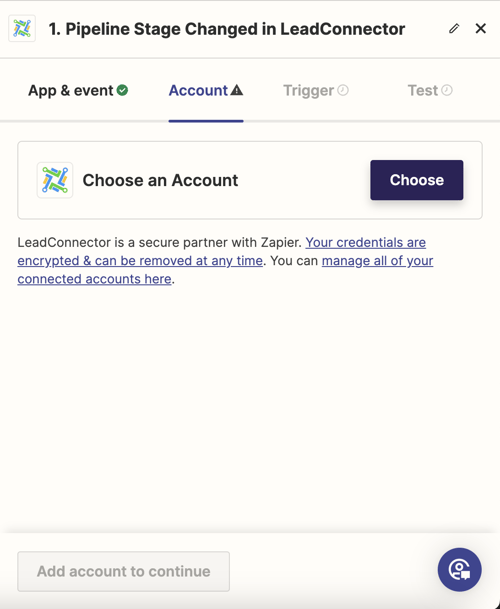The image size is (500, 609).
Task: Open the Trigger tab
Action: click(315, 90)
